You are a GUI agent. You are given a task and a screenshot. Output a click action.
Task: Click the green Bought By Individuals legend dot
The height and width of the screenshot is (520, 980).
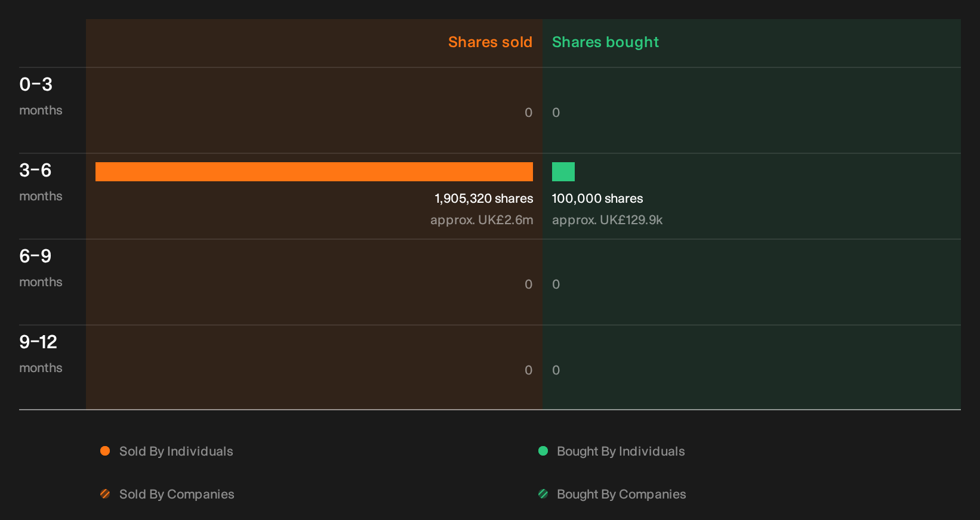tap(543, 451)
